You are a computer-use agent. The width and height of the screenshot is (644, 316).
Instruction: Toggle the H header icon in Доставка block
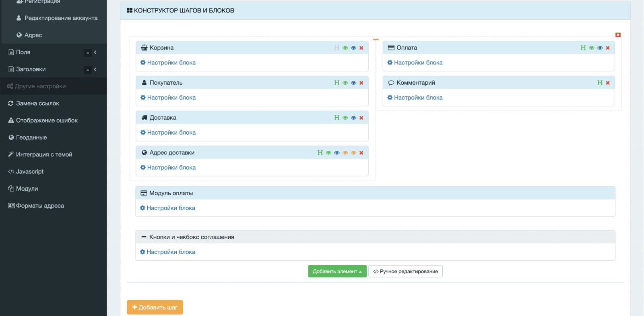coord(337,118)
